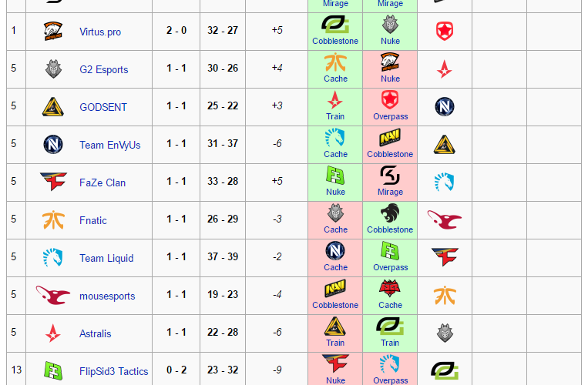This screenshot has height=385, width=588.
Task: Open Mirage map link in FaZe Clan row
Action: click(x=390, y=192)
